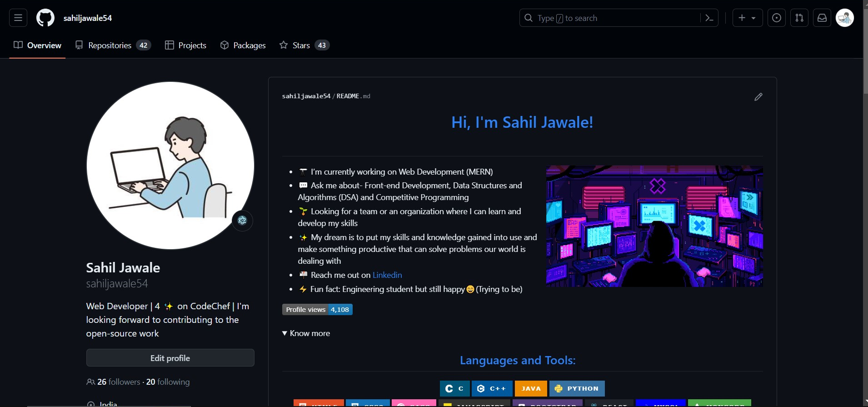Viewport: 868px width, 407px height.
Task: Open the Repositories tab
Action: 113,45
